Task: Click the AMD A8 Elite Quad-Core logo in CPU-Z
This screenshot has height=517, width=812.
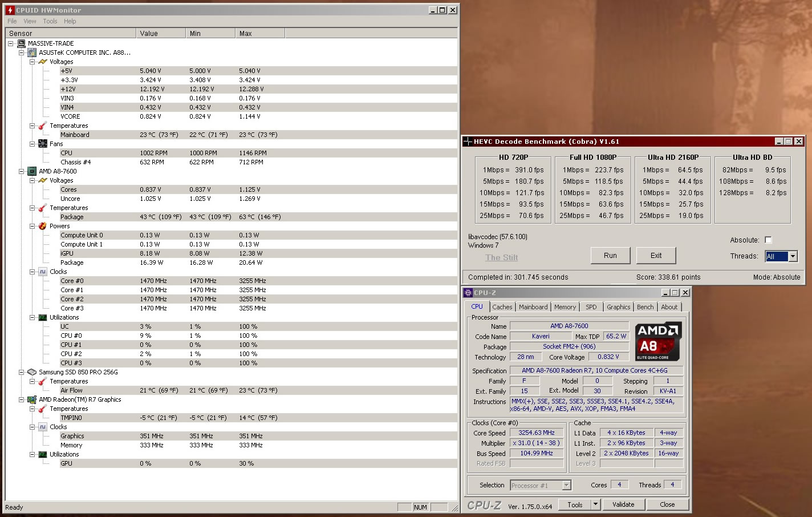Action: pyautogui.click(x=657, y=341)
